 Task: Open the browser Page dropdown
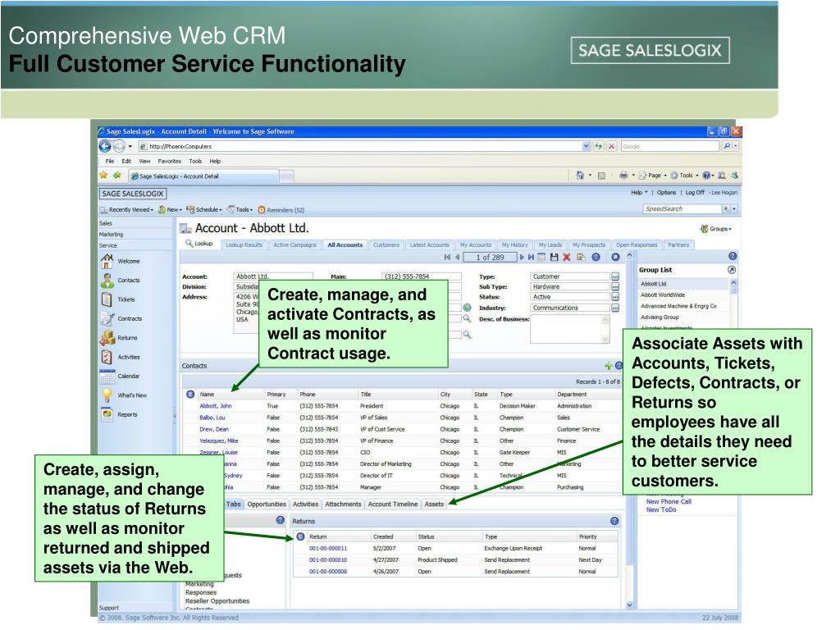tap(654, 176)
